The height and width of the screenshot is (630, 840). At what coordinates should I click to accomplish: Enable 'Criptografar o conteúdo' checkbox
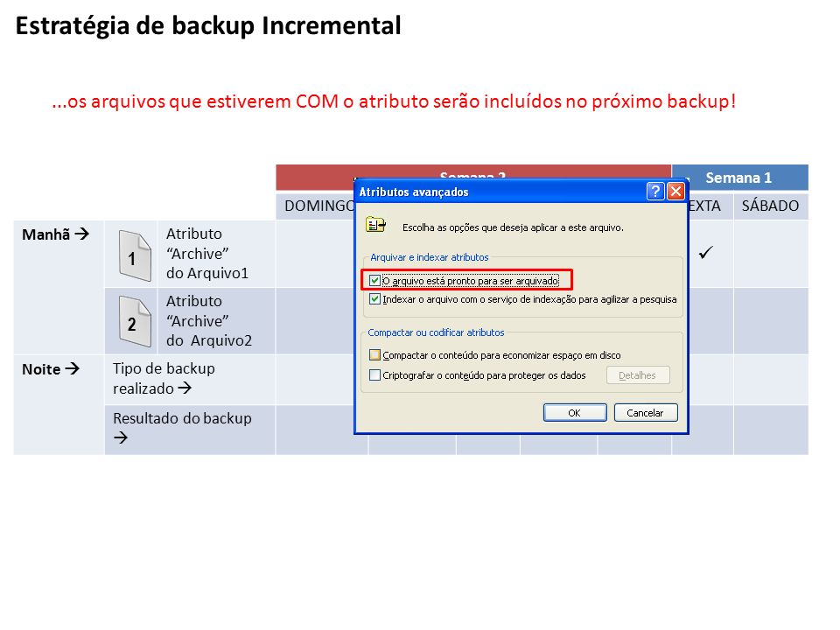point(375,375)
